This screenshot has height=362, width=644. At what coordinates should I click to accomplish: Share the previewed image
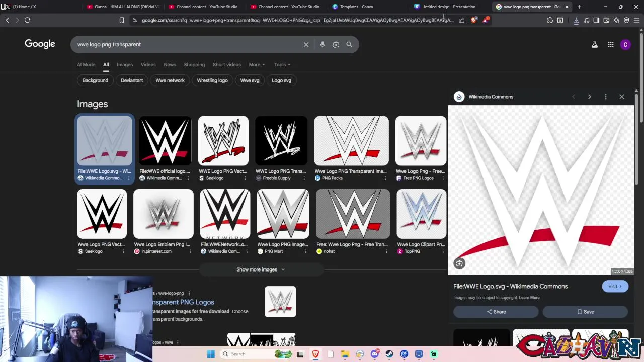coord(496,312)
